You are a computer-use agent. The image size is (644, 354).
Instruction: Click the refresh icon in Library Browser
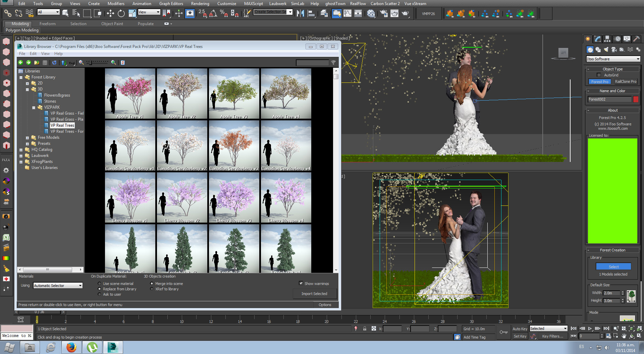point(54,62)
